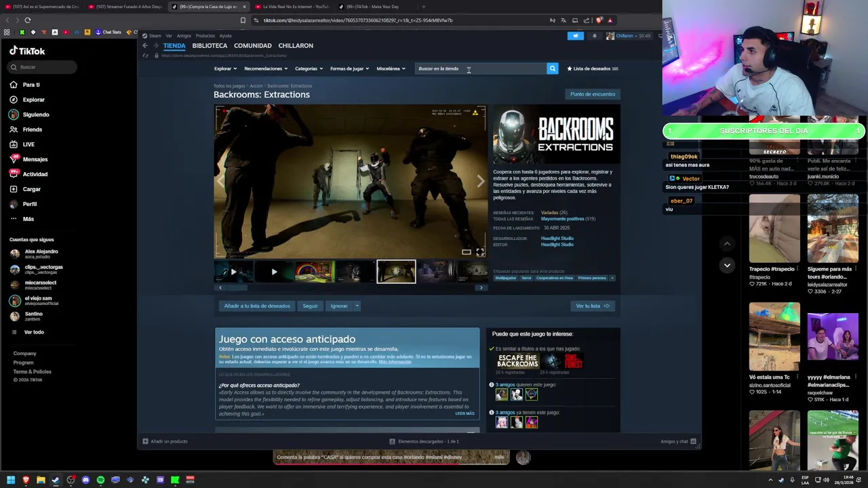Click Añadir a tu lista de deseados
The height and width of the screenshot is (488, 868).
(x=257, y=306)
